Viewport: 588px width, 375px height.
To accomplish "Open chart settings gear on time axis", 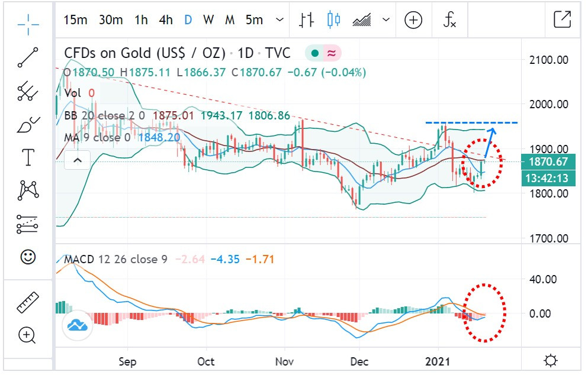I will tap(550, 360).
